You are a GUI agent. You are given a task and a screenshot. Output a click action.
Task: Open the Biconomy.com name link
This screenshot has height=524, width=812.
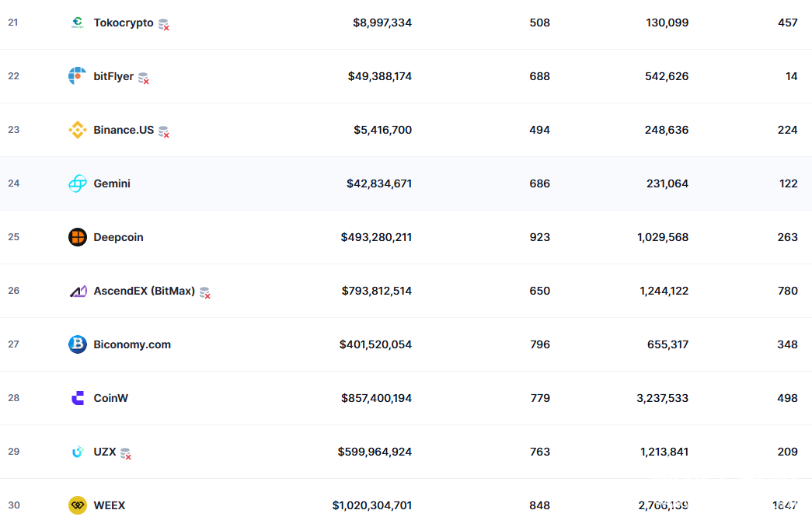[x=132, y=344]
